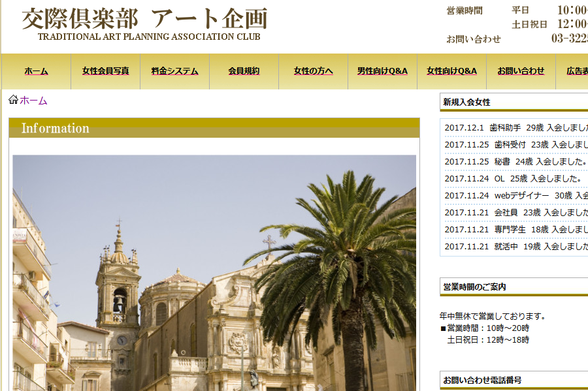The image size is (588, 391).
Task: Open 男性向けQ&A from the navigation
Action: tap(382, 71)
